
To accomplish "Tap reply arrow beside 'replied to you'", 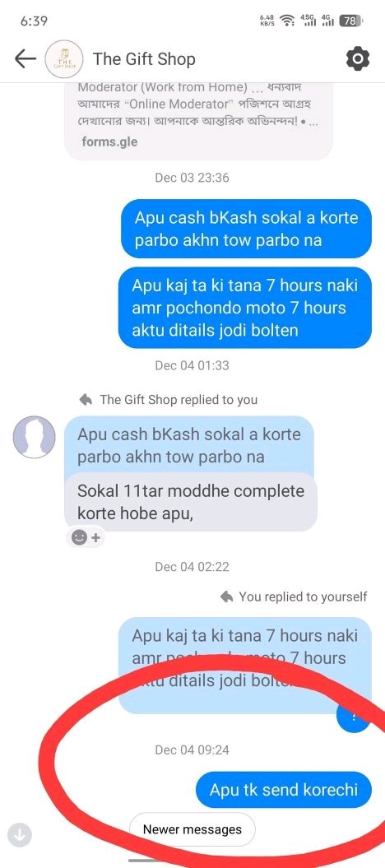I will (86, 399).
